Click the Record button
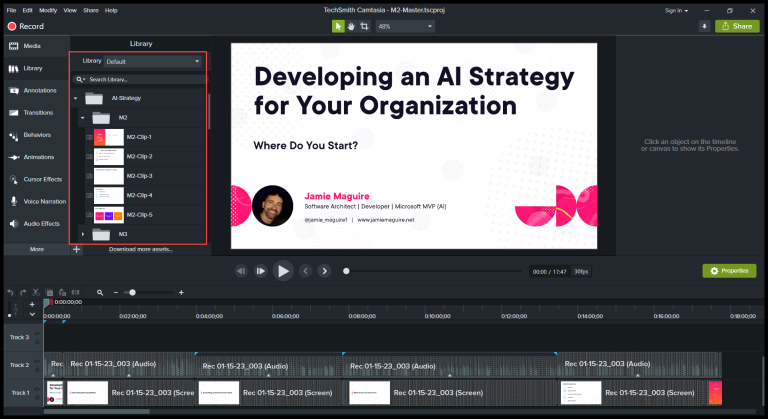The width and height of the screenshot is (768, 419). pos(26,26)
